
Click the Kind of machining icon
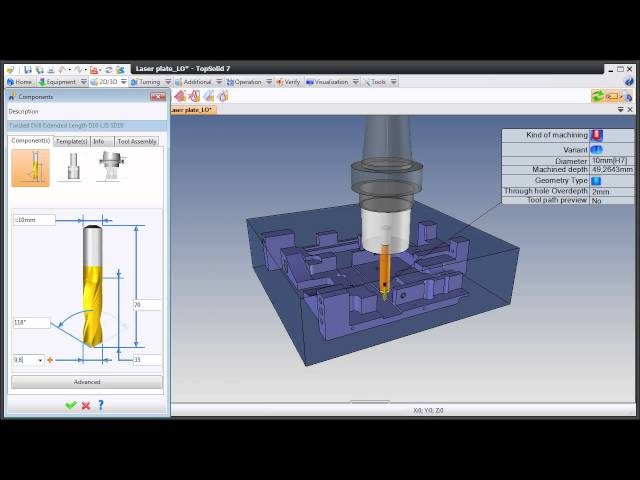click(596, 135)
